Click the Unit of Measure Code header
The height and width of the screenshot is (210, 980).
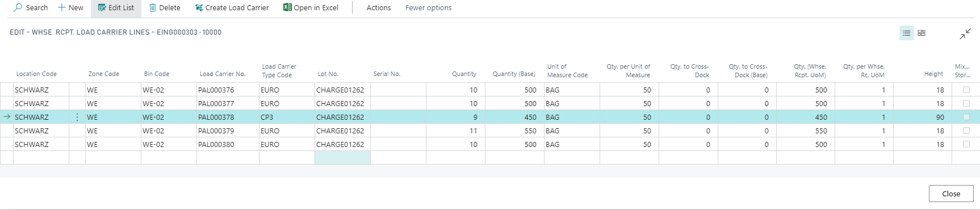[567, 70]
